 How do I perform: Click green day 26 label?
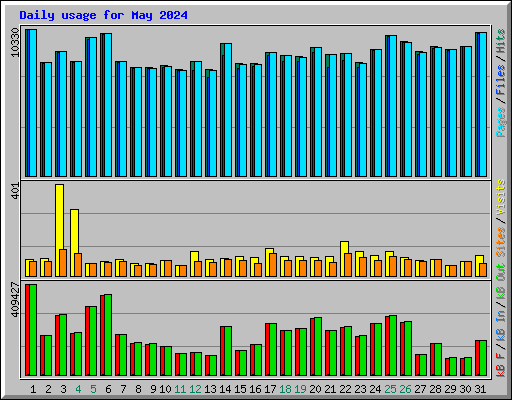tap(405, 389)
